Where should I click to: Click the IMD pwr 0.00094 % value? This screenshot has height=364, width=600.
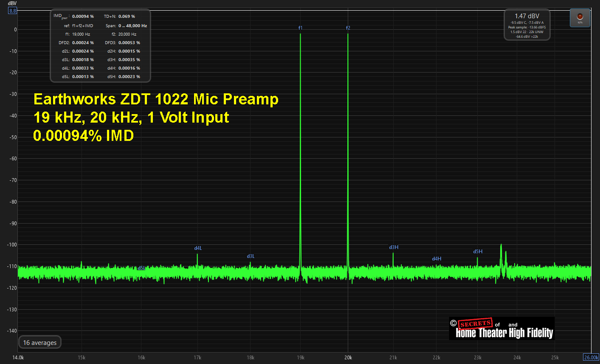point(83,17)
